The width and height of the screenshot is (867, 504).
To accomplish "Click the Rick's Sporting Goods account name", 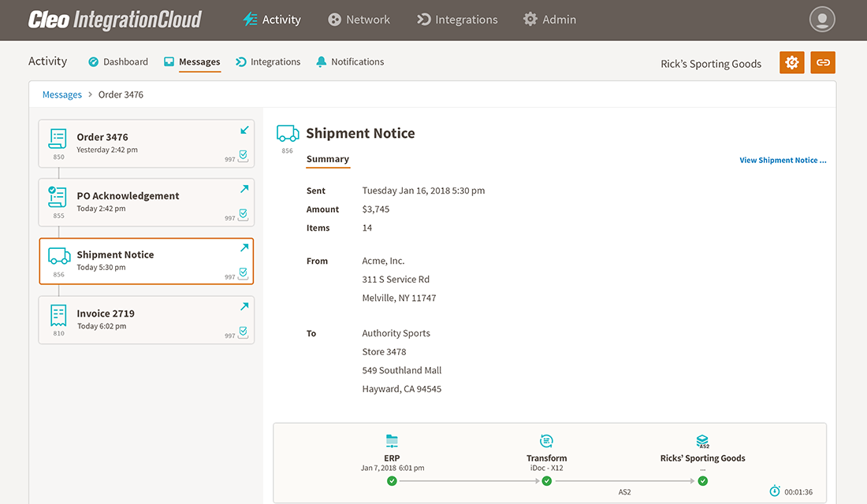I will point(711,64).
